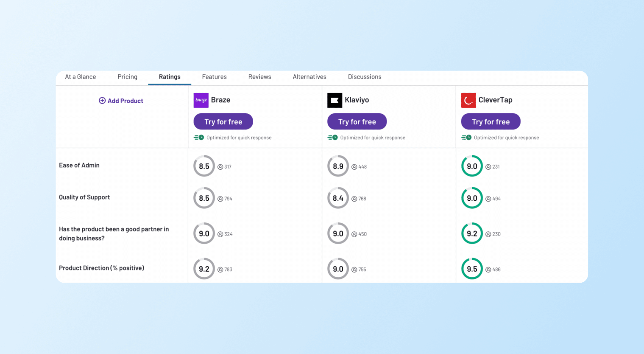Click the Klaviyo logo icon
644x354 pixels.
(335, 100)
